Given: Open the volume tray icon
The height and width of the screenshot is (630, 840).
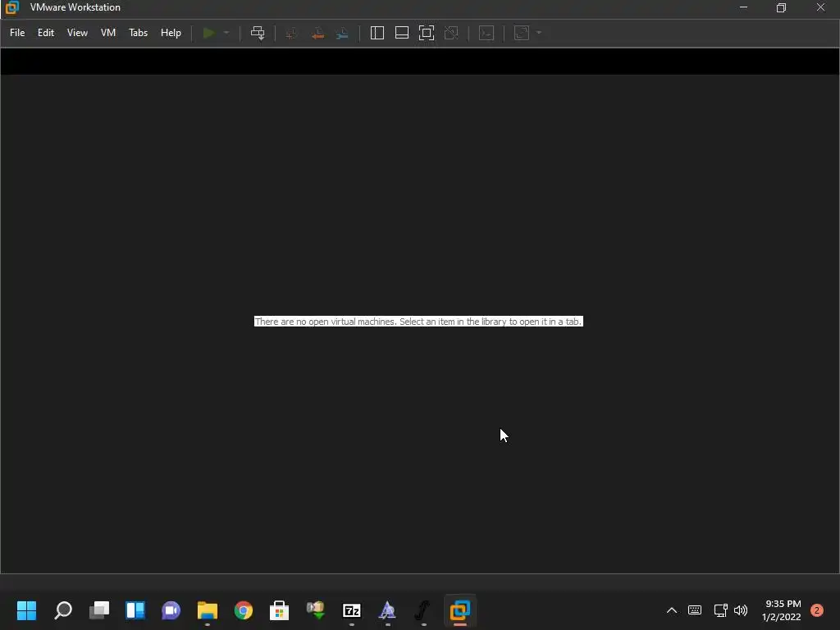Looking at the screenshot, I should tap(741, 610).
